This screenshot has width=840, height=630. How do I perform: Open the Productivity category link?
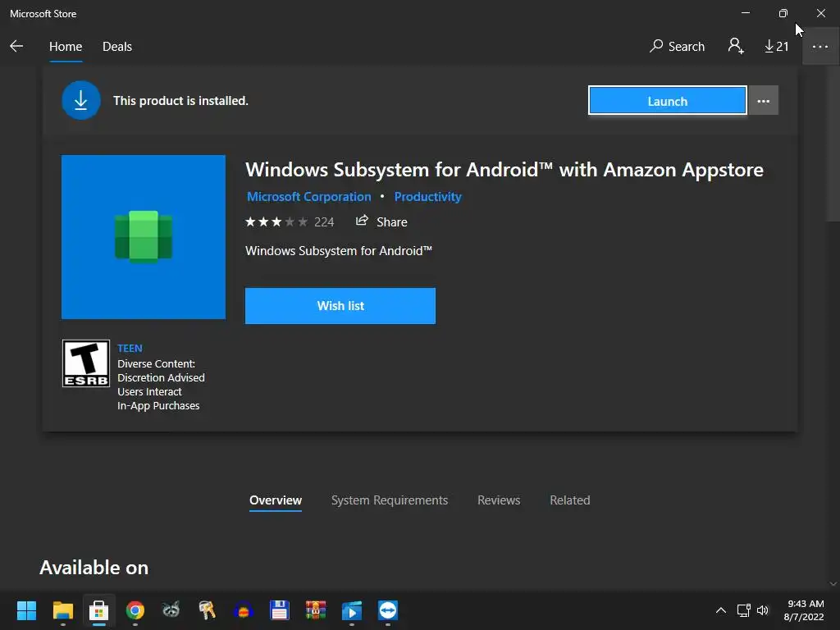(x=427, y=197)
